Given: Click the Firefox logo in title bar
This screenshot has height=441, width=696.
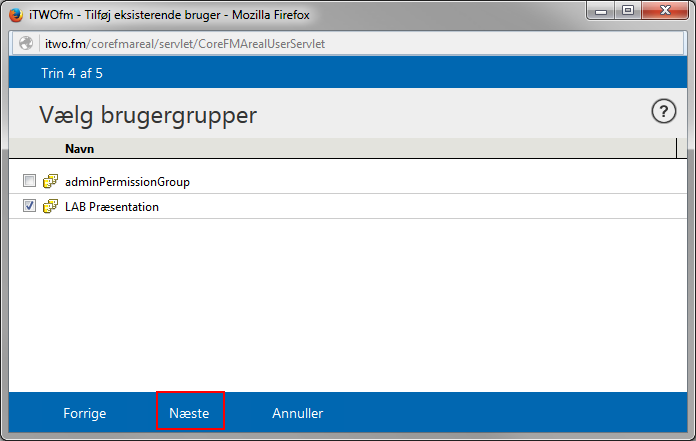Looking at the screenshot, I should tap(16, 16).
